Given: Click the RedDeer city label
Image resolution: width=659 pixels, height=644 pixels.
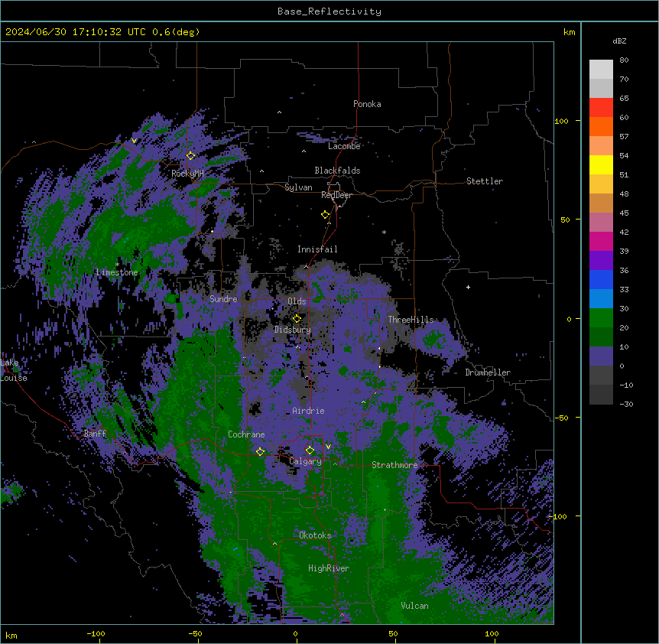Looking at the screenshot, I should pyautogui.click(x=336, y=195).
